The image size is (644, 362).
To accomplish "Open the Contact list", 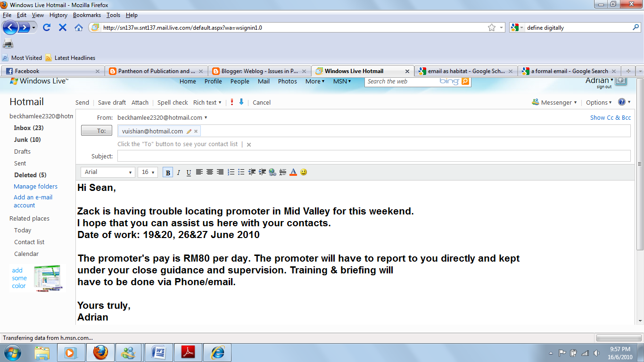I will pos(29,242).
